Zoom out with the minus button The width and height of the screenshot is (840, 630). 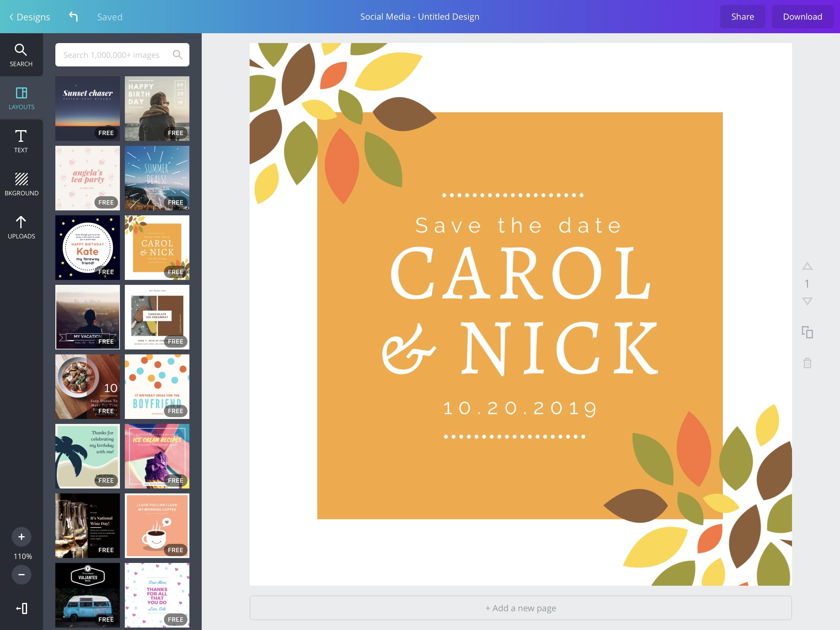click(x=22, y=575)
